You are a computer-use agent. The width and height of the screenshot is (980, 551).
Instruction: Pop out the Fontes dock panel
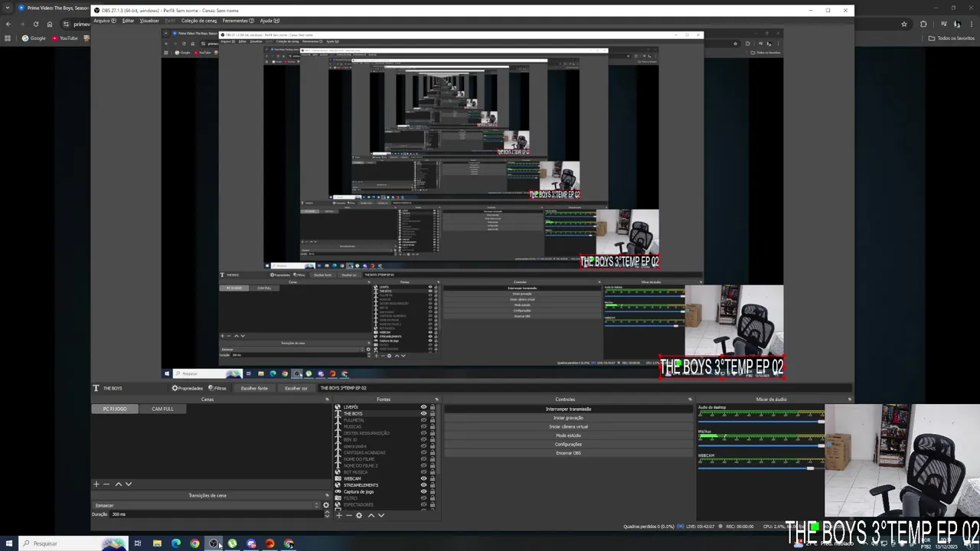click(437, 399)
